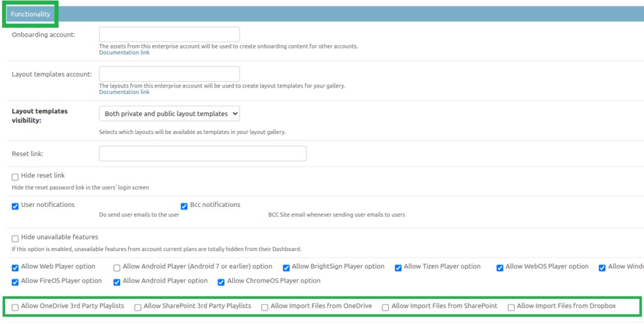Open Documentation link under Layout templates account
The height and width of the screenshot is (324, 644).
click(x=124, y=92)
